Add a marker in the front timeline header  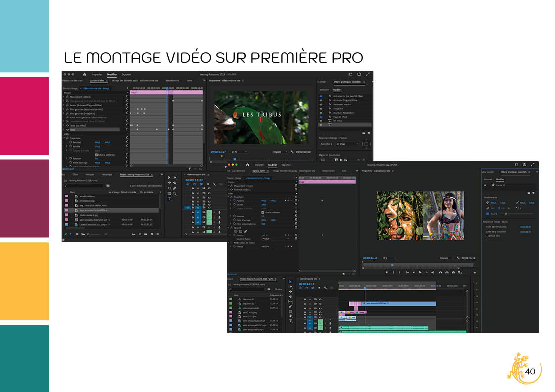coord(319,288)
